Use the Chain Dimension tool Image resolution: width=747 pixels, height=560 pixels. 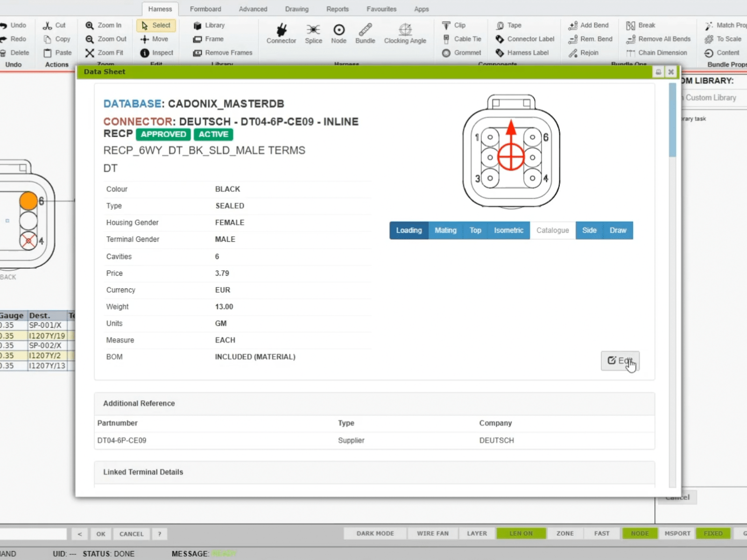point(657,53)
